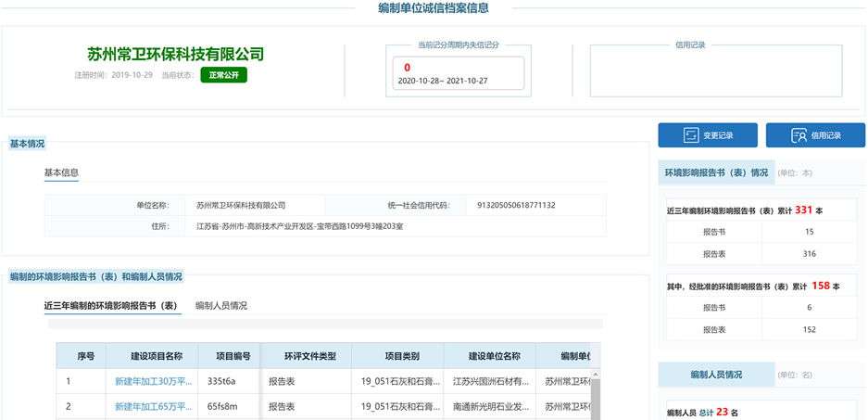Open the 信用记录 blue button
Image resolution: width=868 pixels, height=420 pixels.
[815, 135]
